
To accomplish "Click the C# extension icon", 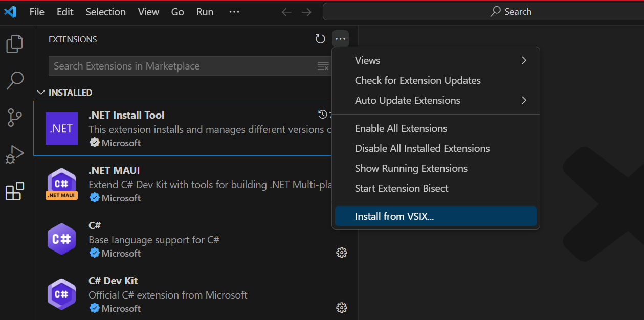I will pos(61,239).
